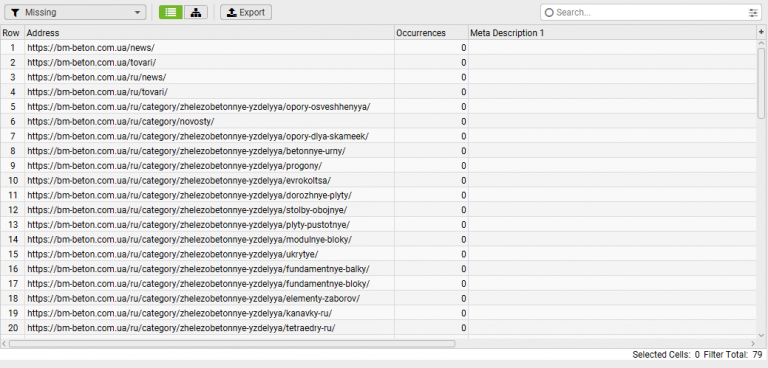The width and height of the screenshot is (768, 368).
Task: Switch to list view mode
Action: pos(171,12)
